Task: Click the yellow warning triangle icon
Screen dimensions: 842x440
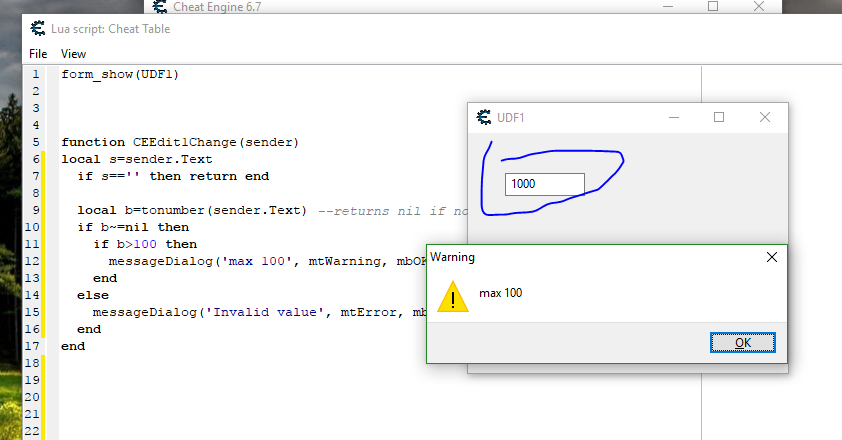Action: coord(453,296)
